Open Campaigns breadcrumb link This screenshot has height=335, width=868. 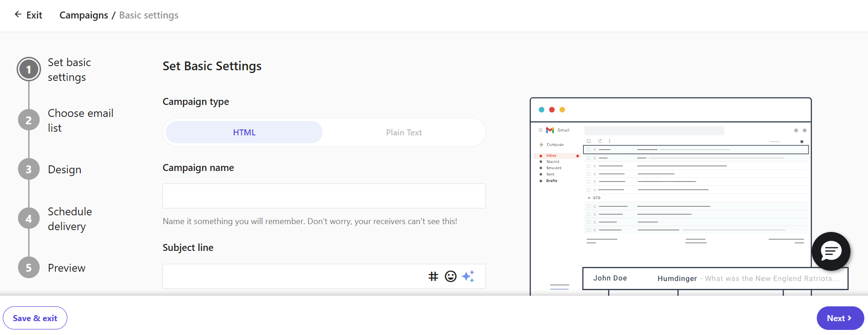pos(84,15)
